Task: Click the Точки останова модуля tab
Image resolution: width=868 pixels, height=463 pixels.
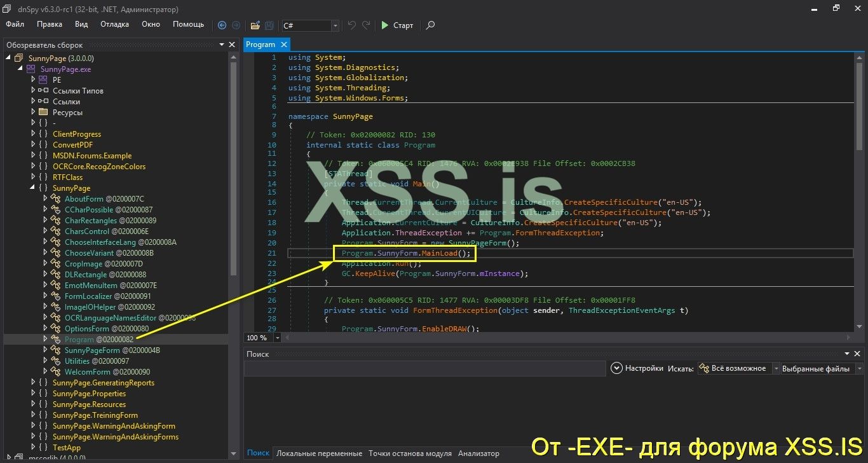Action: click(410, 453)
